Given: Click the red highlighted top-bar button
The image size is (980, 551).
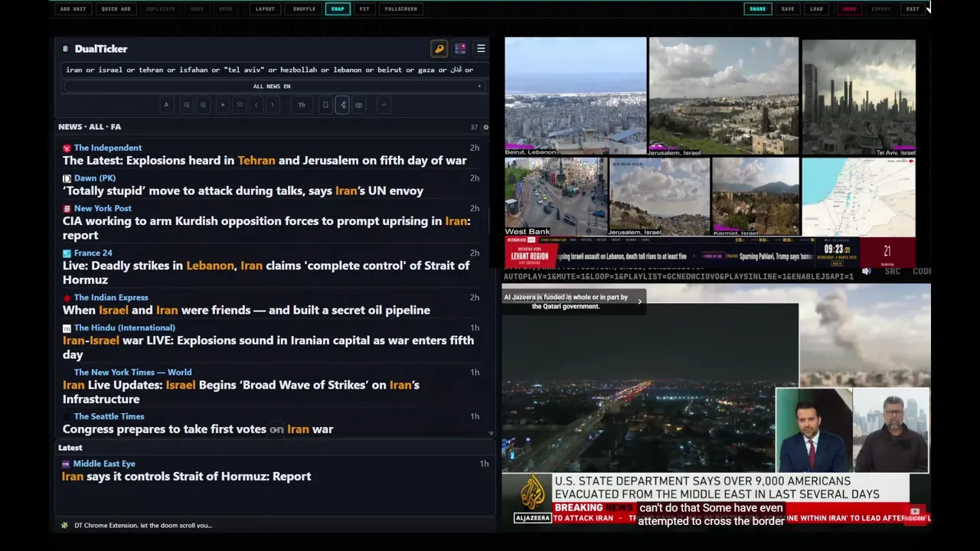Looking at the screenshot, I should (849, 9).
